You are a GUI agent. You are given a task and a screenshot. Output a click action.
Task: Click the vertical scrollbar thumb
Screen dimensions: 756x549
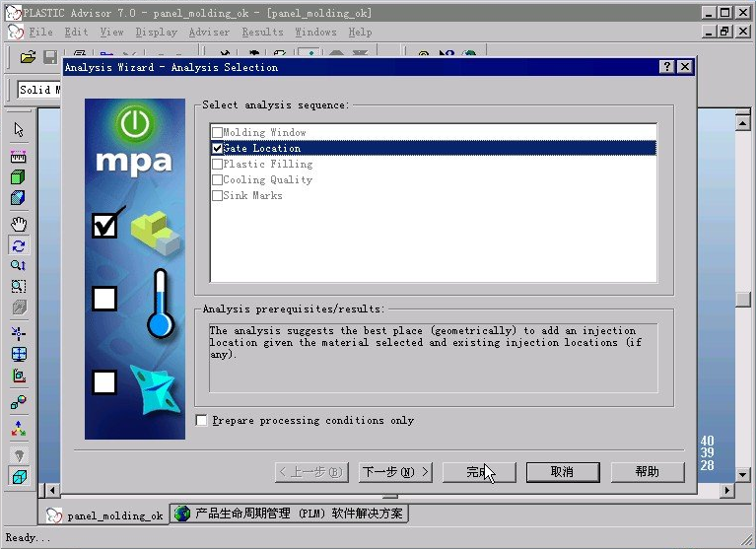pos(742,300)
